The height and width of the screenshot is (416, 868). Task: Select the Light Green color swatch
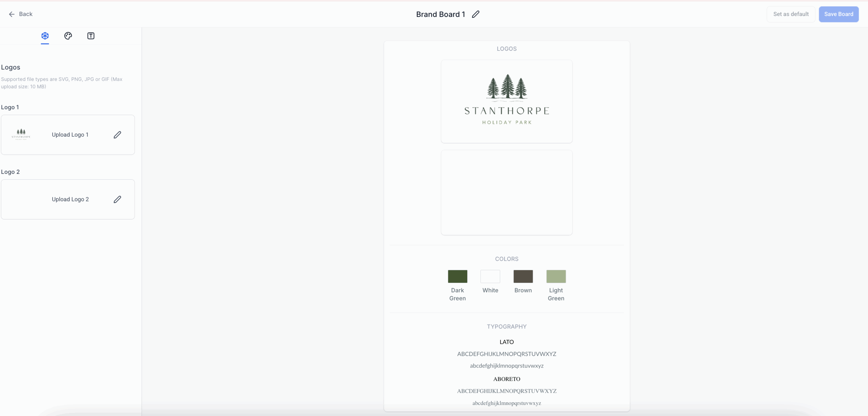pyautogui.click(x=556, y=276)
